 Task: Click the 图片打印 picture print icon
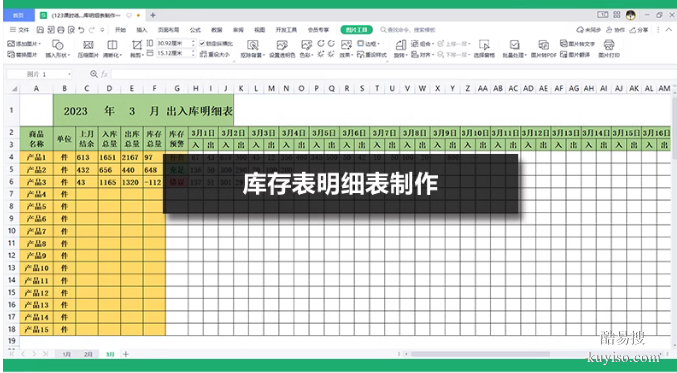tap(609, 45)
